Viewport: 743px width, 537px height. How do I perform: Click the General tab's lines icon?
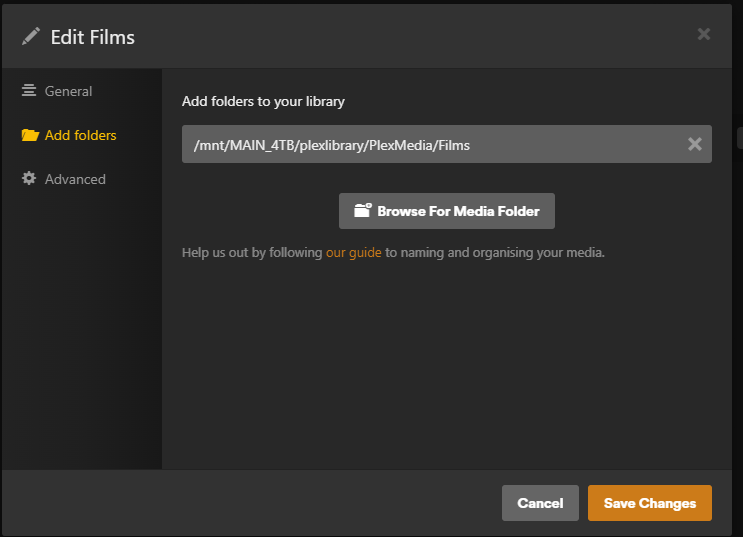pyautogui.click(x=30, y=91)
